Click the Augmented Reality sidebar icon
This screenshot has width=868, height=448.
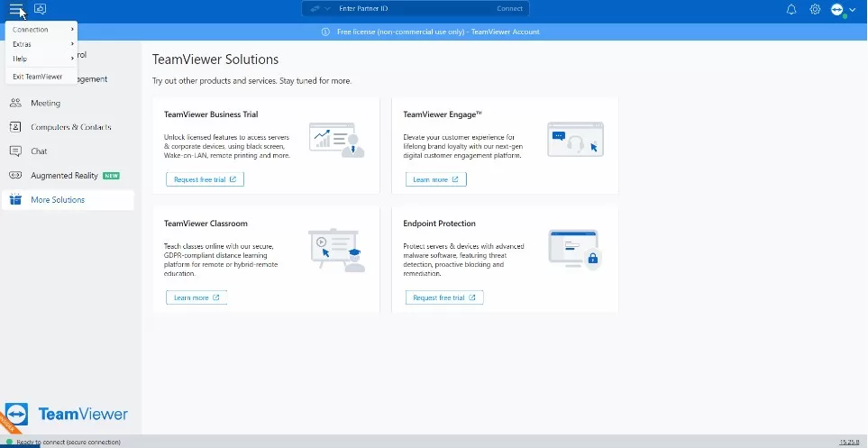15,176
